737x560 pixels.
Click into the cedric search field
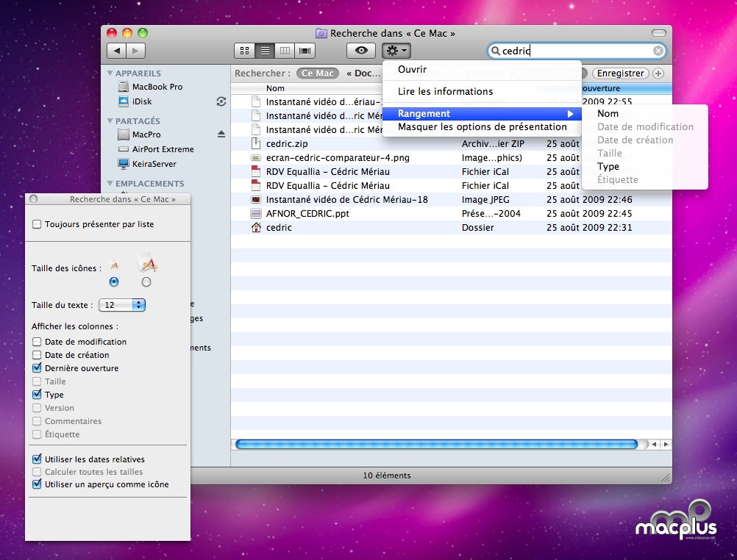(577, 51)
